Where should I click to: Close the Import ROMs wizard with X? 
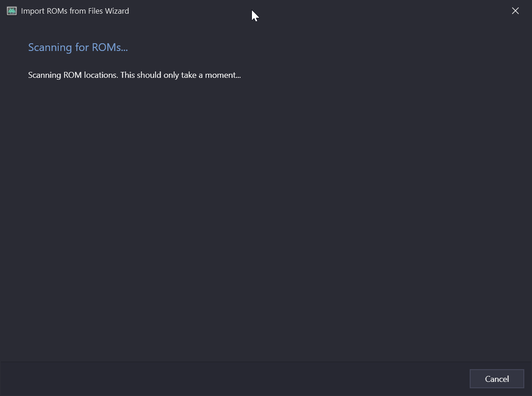(515, 11)
